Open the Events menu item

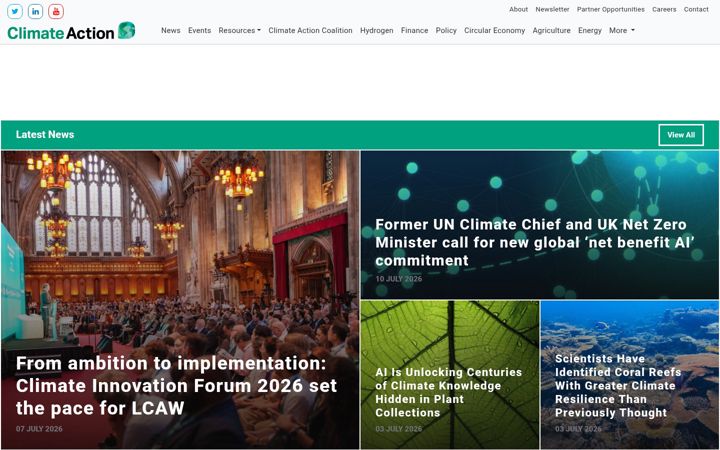pyautogui.click(x=199, y=30)
